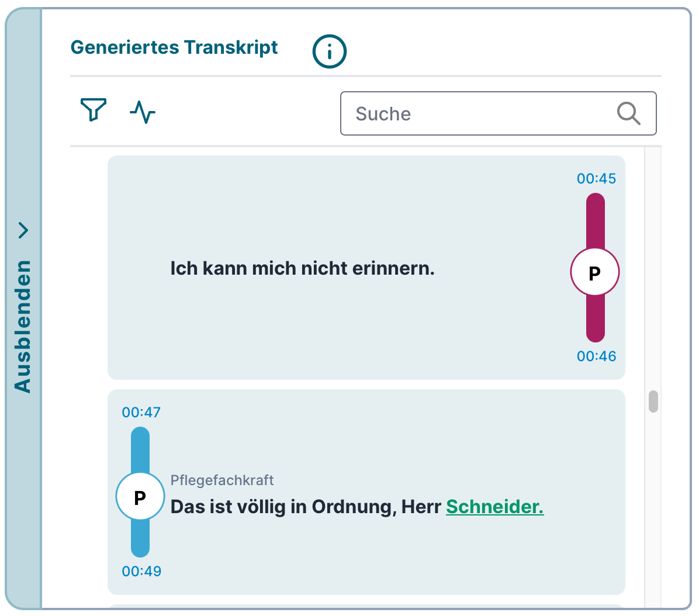Jump to timestamp 00:49
This screenshot has width=699, height=616.
[141, 572]
